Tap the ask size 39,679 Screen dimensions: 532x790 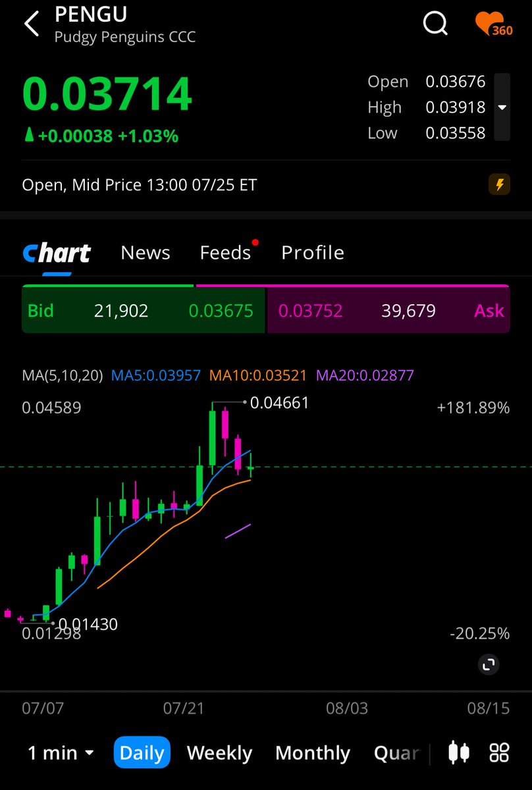pyautogui.click(x=408, y=311)
